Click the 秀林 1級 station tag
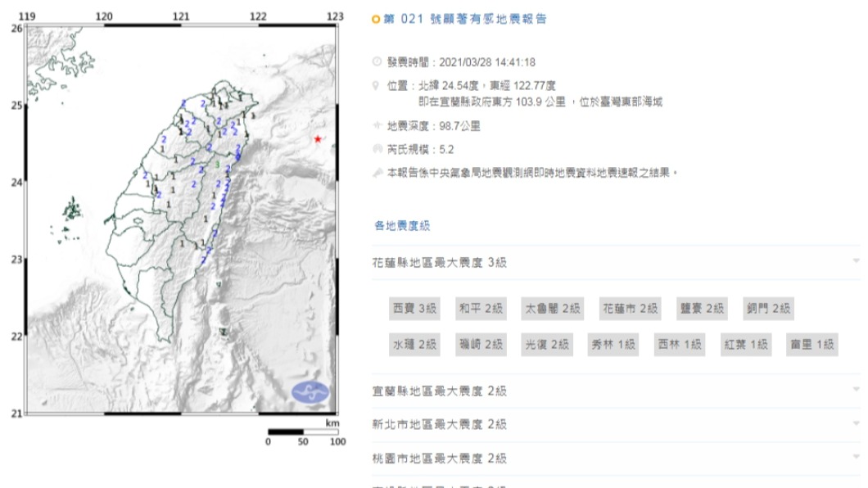The image size is (868, 488). [613, 345]
